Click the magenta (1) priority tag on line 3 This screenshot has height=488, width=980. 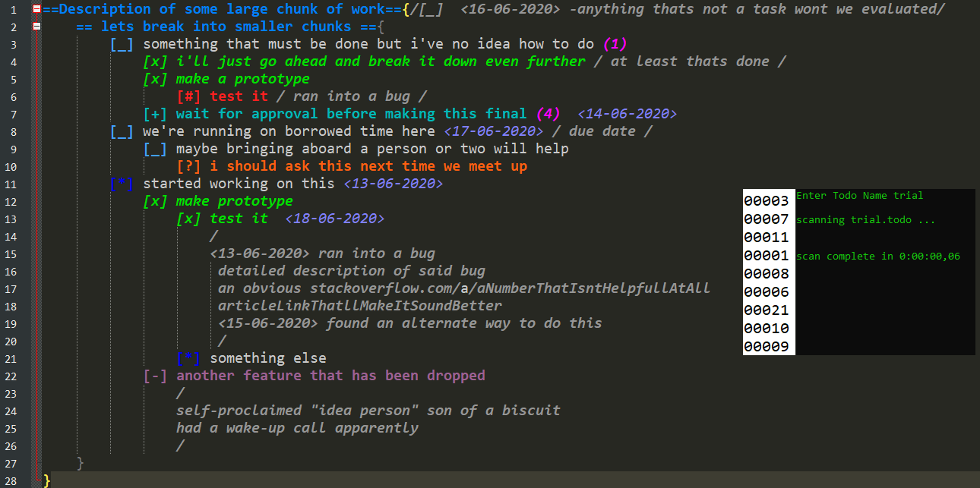pos(615,44)
